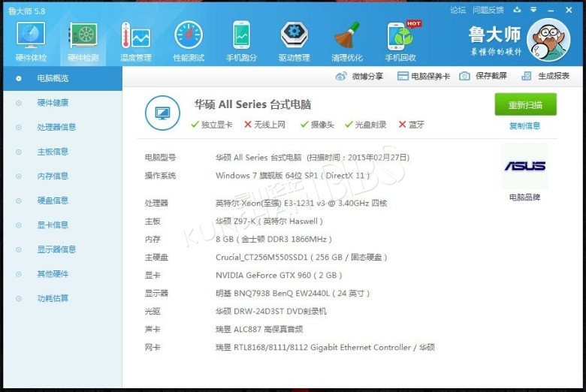Open the 硬件体检 hardware checkup icon
The height and width of the screenshot is (392, 586).
point(31,40)
